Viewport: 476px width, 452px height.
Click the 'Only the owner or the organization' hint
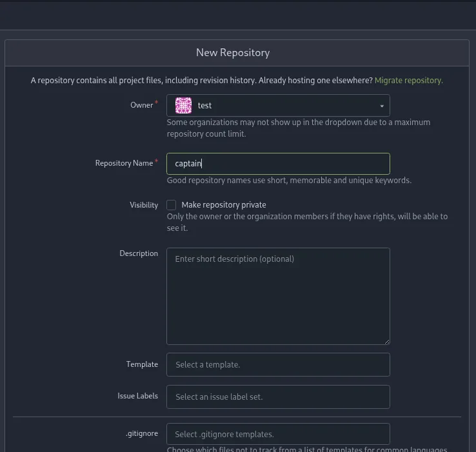[x=307, y=222]
